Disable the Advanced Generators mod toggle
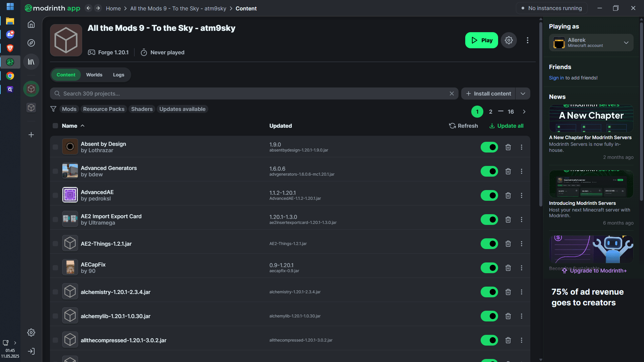The image size is (644, 362). pos(489,171)
